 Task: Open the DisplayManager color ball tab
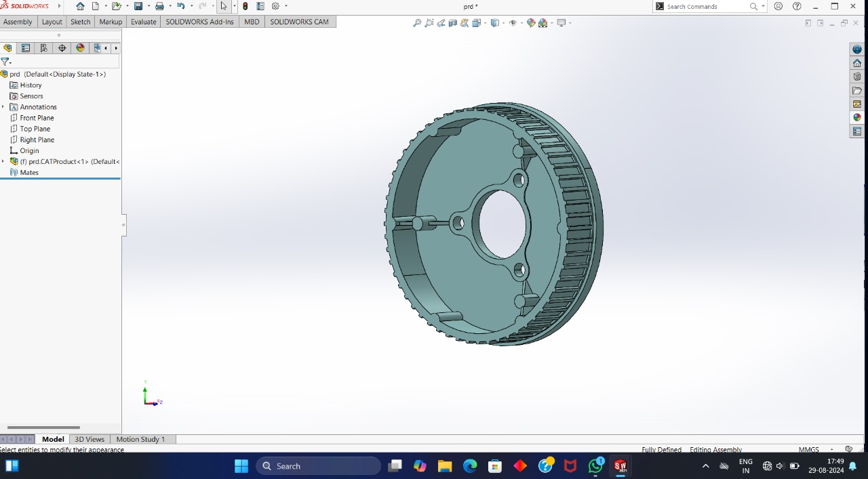coord(81,48)
